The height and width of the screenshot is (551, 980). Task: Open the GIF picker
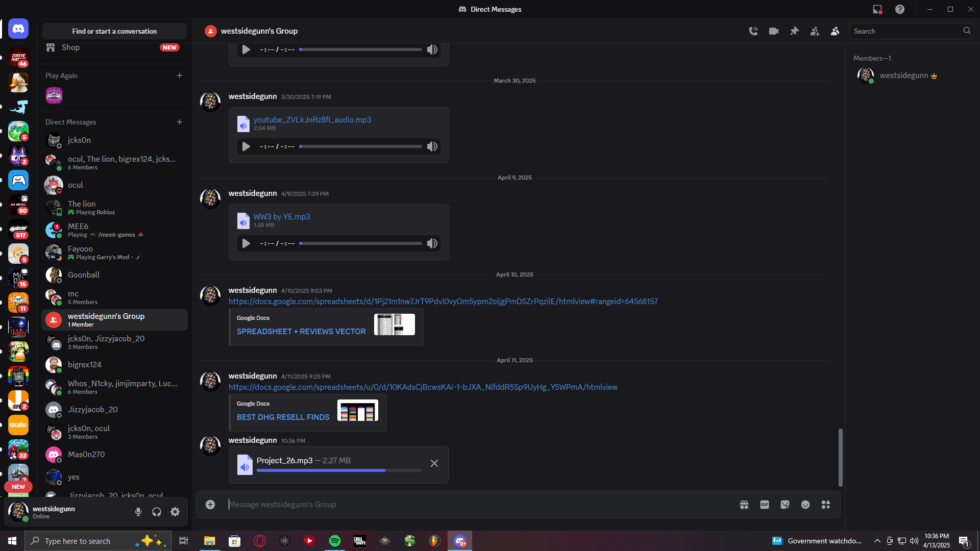coord(765,505)
